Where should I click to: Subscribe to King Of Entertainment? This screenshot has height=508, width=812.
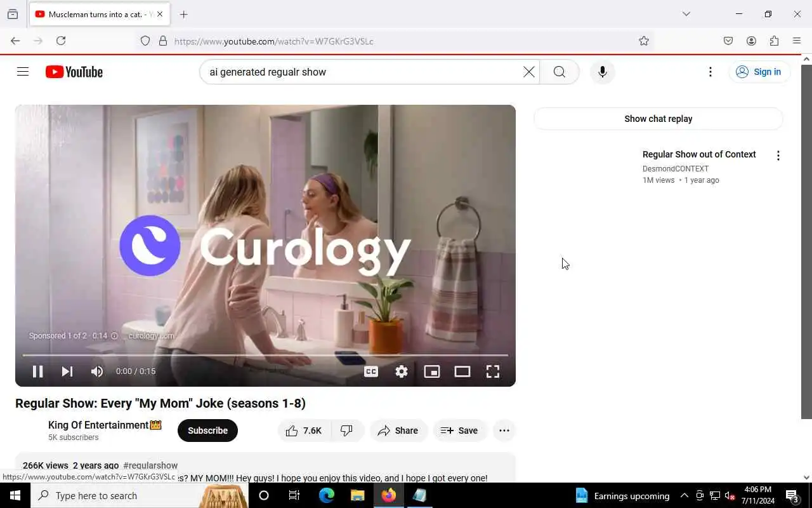207,431
